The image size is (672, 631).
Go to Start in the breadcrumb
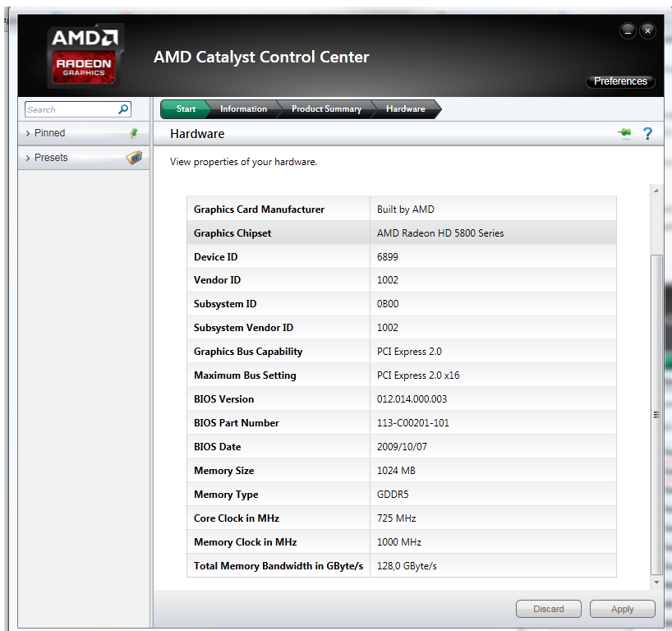pyautogui.click(x=185, y=109)
